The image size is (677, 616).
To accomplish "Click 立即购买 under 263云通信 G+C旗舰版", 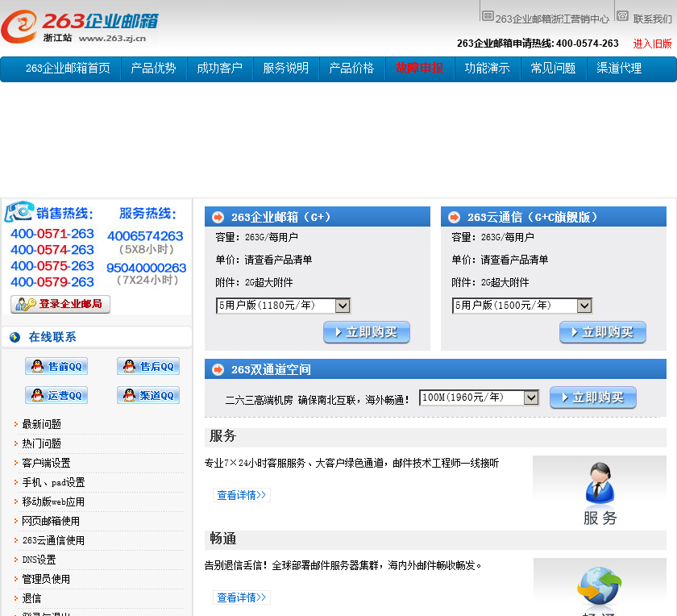I will [603, 332].
